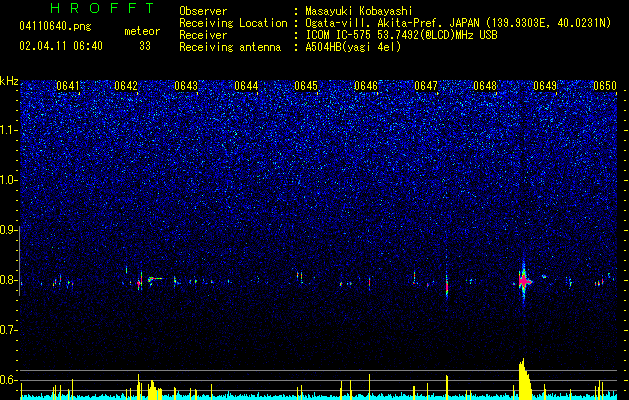Click the 0649 time marker
Screen dimensions: 629x400
545,86
